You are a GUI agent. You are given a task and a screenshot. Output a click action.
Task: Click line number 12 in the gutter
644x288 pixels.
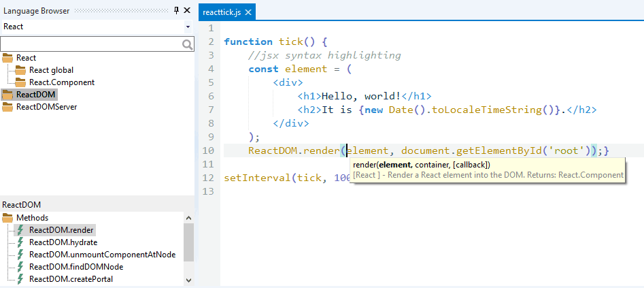pyautogui.click(x=209, y=178)
